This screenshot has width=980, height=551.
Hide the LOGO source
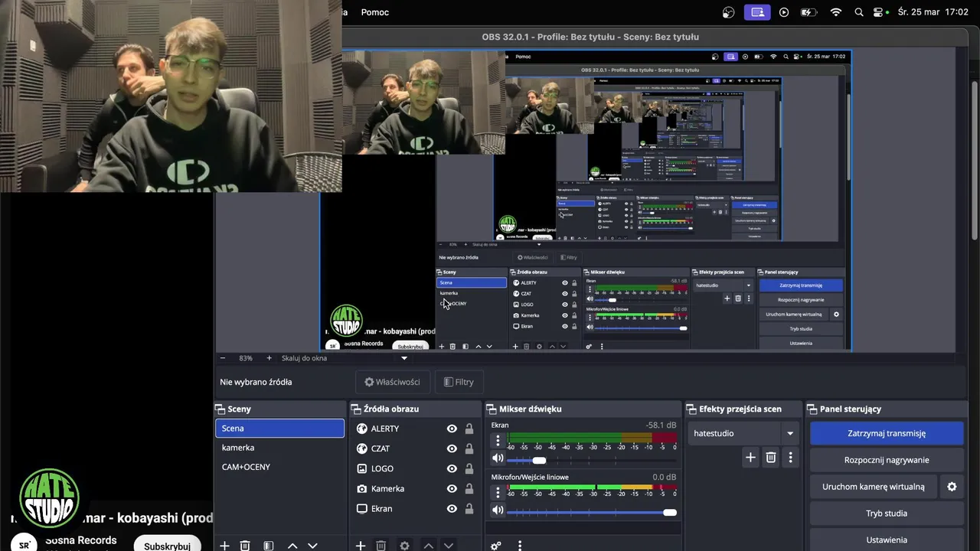452,469
